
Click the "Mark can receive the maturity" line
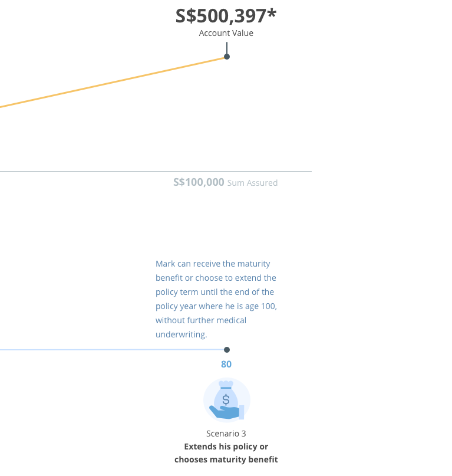(x=213, y=264)
